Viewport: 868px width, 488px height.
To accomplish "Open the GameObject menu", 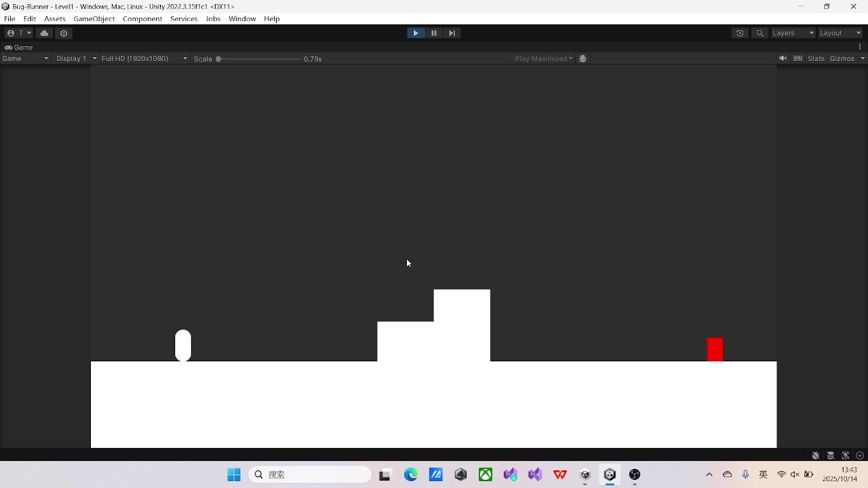I will coord(94,19).
